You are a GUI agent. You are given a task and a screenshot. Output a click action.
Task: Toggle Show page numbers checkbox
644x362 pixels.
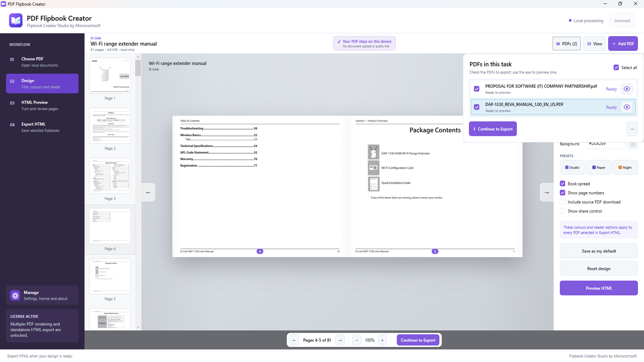562,193
